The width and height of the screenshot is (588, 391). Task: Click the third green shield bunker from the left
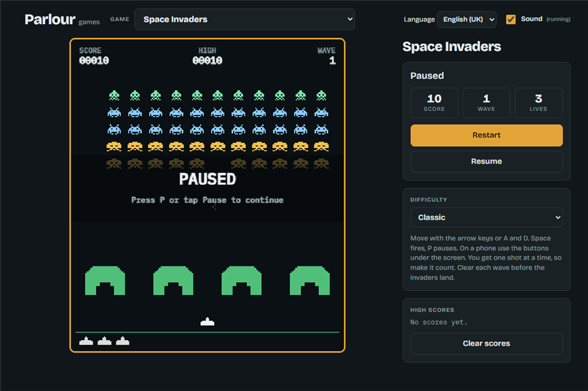(242, 281)
